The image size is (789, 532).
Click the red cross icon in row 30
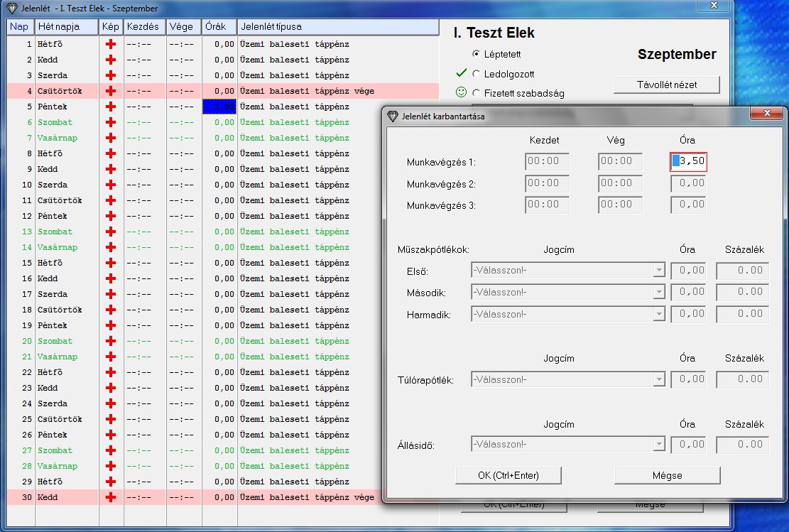[x=110, y=497]
